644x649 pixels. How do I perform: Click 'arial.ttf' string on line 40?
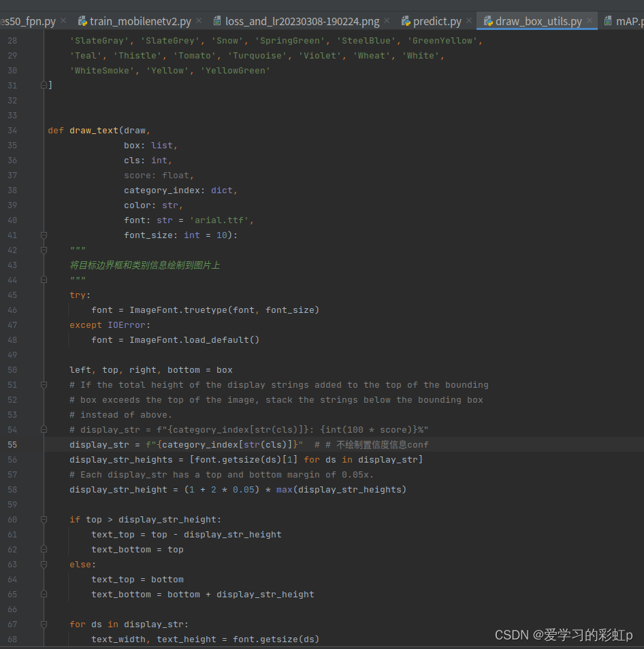coord(219,220)
